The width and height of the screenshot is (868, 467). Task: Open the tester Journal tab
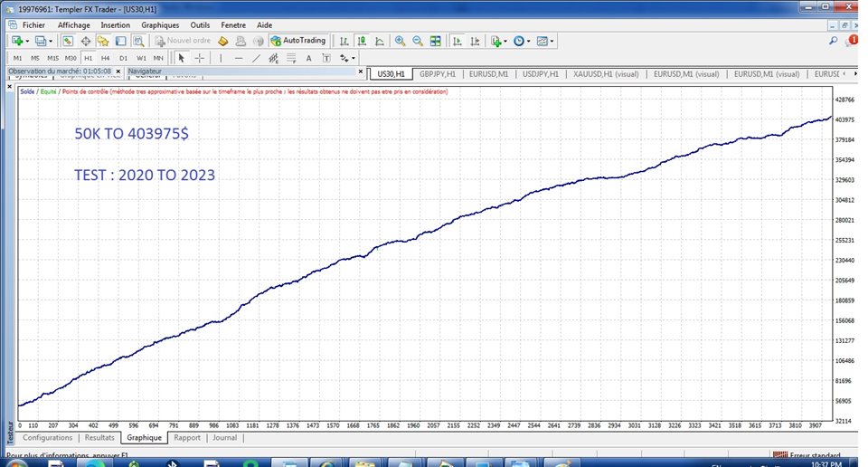[224, 438]
